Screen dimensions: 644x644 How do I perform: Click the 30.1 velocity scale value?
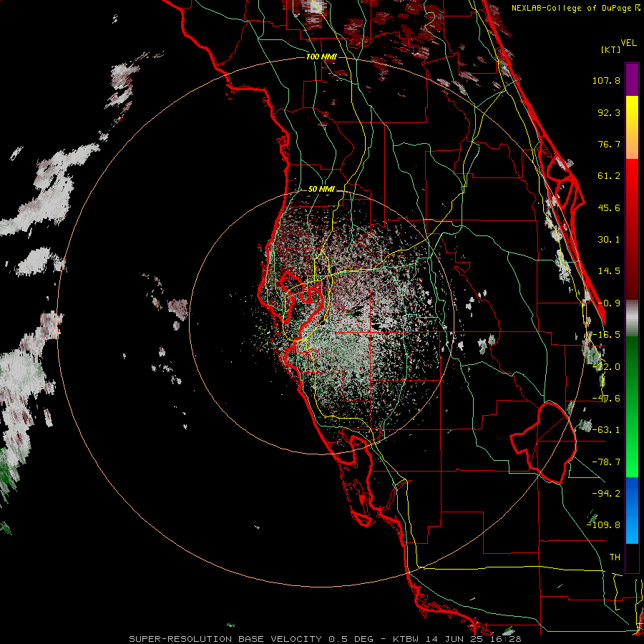click(x=609, y=240)
